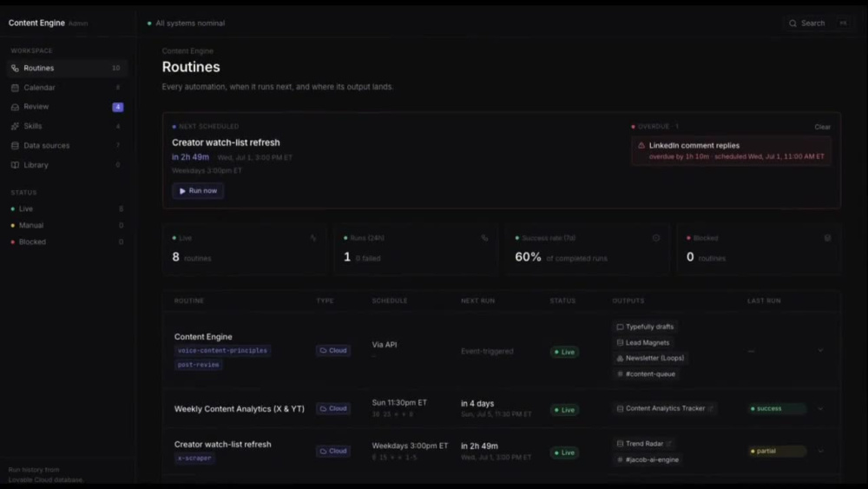Click the Library book icon

click(x=15, y=165)
